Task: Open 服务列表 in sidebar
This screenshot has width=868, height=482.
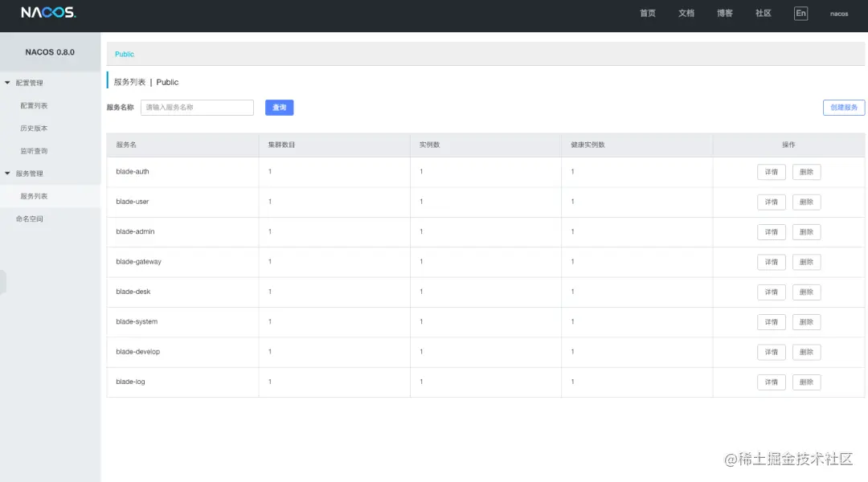Action: click(x=34, y=196)
